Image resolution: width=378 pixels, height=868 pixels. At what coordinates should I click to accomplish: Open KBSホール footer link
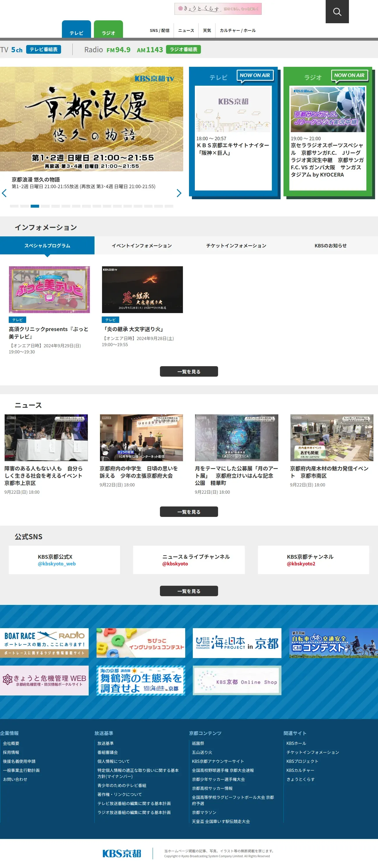point(296,743)
